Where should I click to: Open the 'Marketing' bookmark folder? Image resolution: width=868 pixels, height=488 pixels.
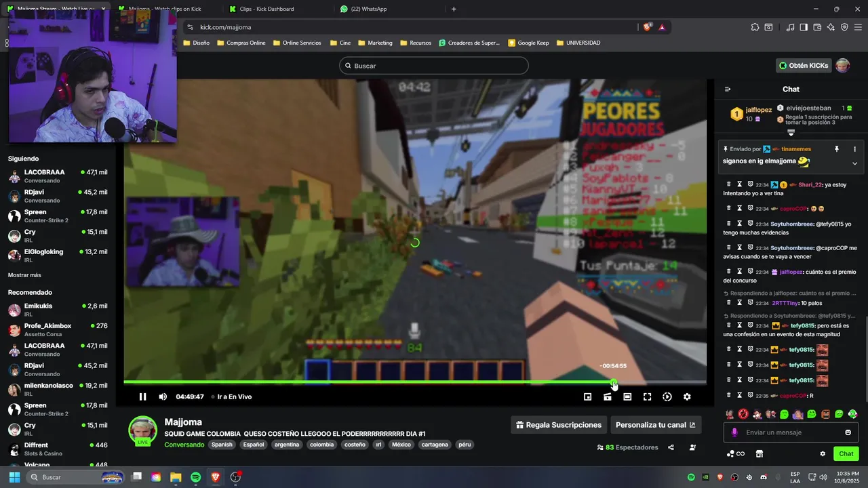[375, 43]
